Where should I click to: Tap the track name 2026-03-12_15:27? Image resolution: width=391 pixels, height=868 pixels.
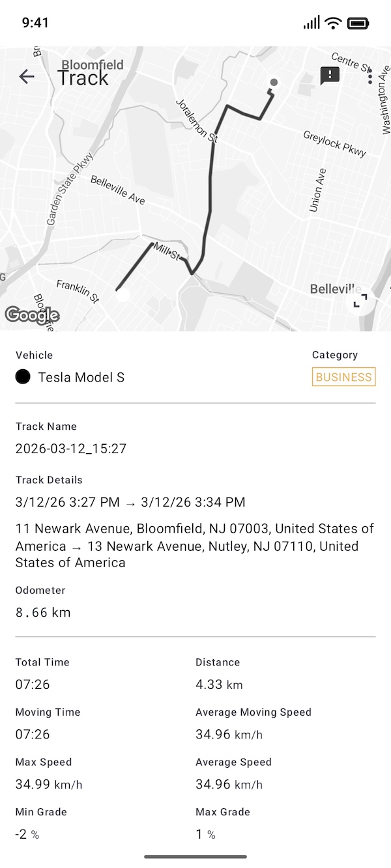click(72, 448)
